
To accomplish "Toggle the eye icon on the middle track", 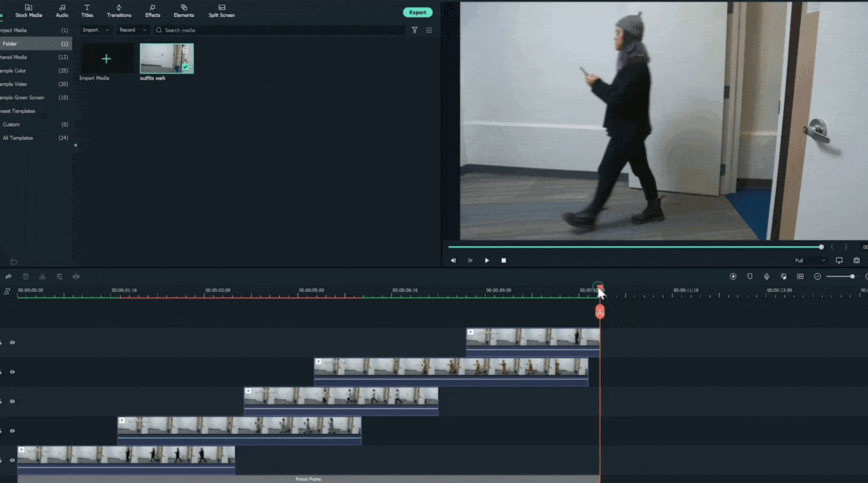I will pyautogui.click(x=12, y=401).
